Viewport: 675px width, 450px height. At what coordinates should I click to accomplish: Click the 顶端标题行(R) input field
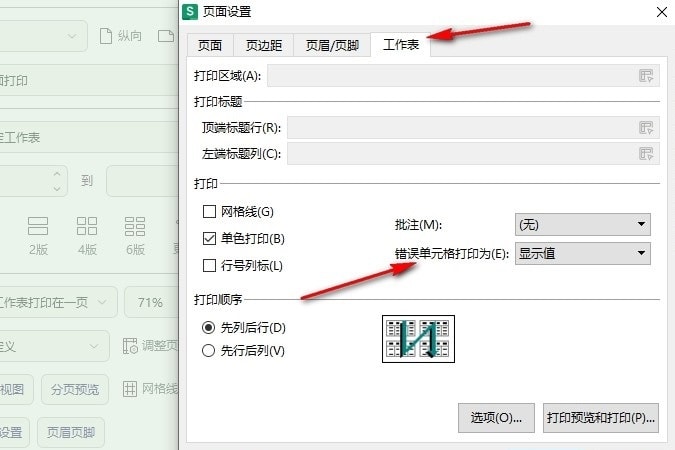pyautogui.click(x=473, y=127)
